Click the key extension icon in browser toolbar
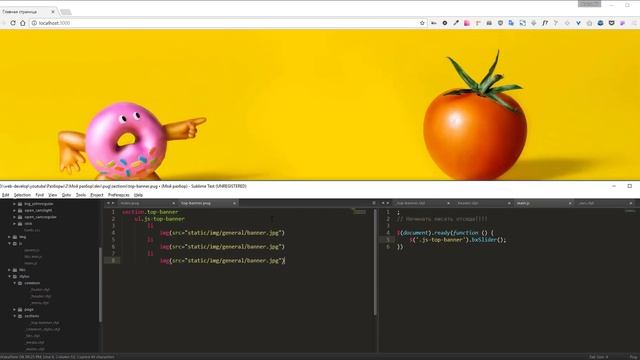 [433, 23]
